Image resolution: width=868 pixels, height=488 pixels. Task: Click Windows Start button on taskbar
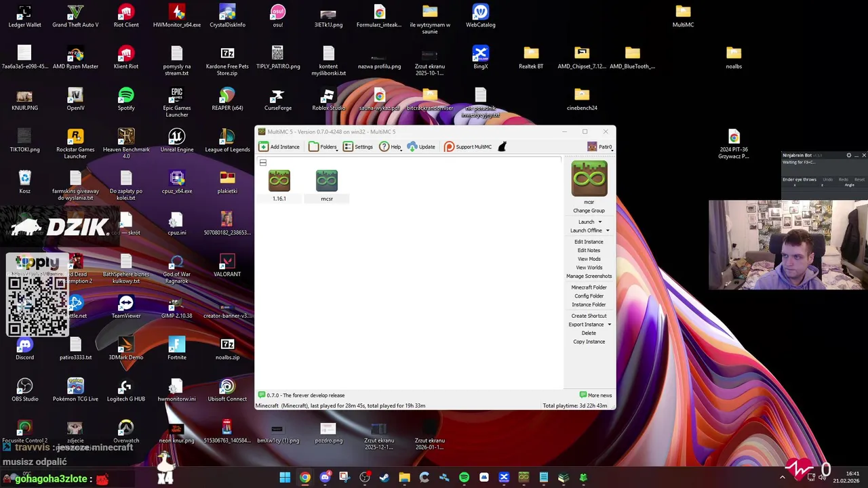coord(285,477)
